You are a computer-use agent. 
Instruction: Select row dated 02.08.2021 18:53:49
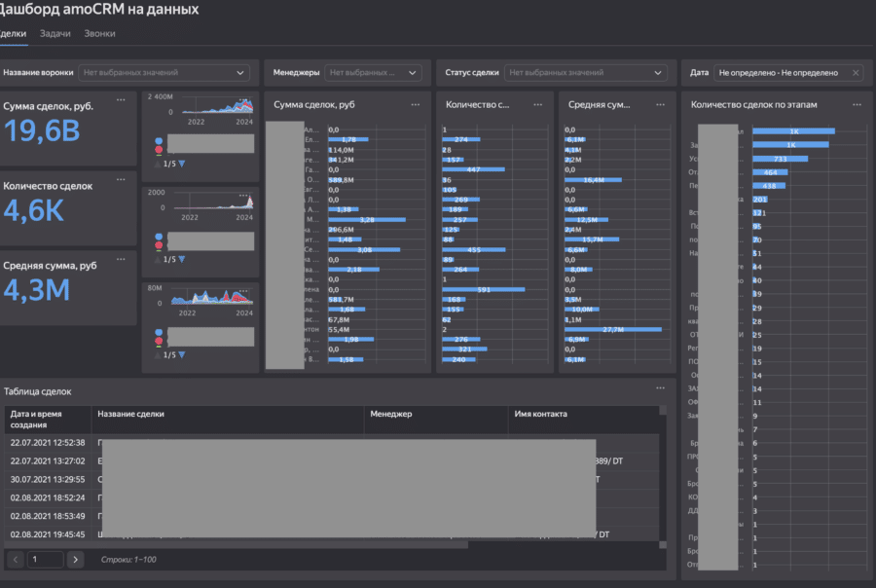coord(332,517)
